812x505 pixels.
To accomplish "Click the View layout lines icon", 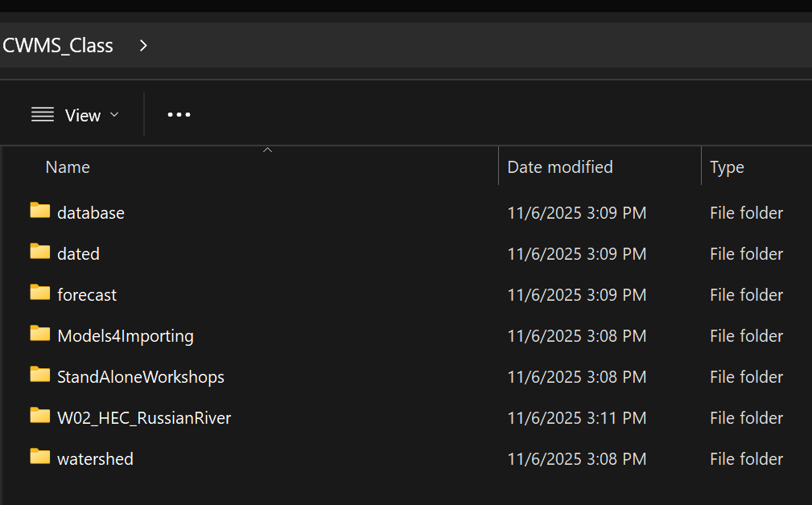I will pyautogui.click(x=43, y=115).
